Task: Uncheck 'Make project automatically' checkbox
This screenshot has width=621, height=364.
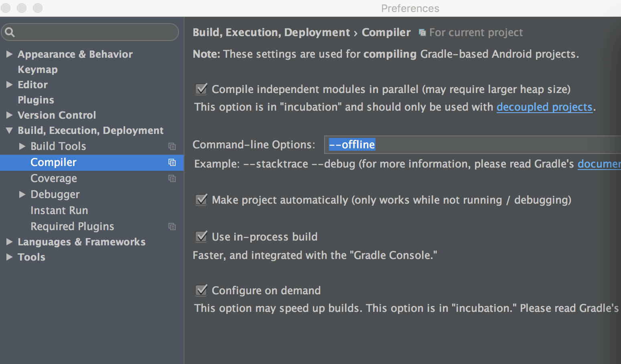Action: [x=201, y=200]
